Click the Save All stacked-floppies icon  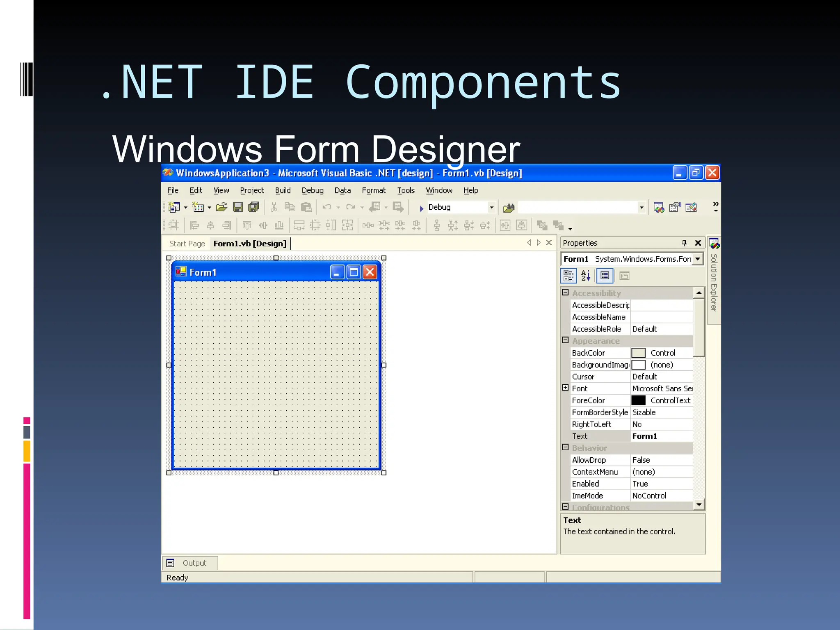[254, 208]
